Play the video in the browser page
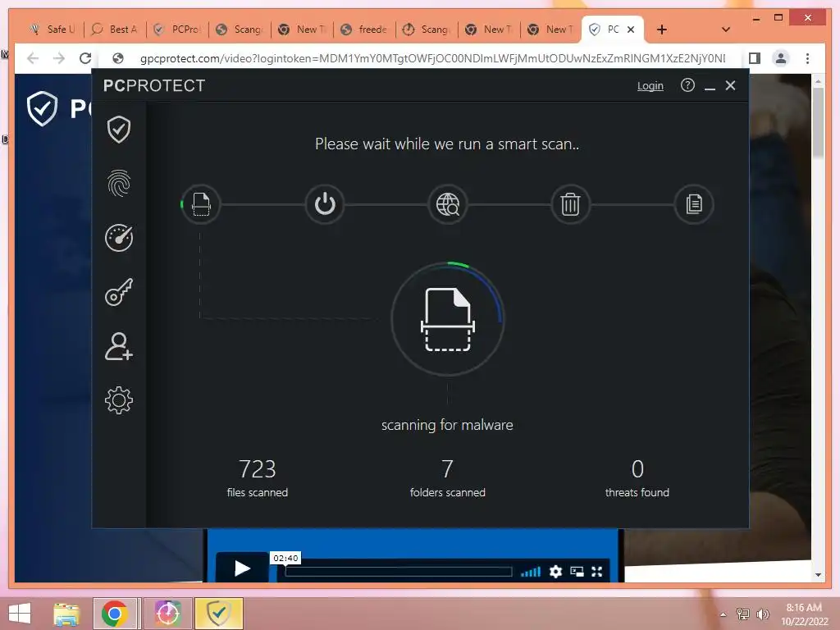Viewport: 840px width, 630px height. tap(242, 568)
